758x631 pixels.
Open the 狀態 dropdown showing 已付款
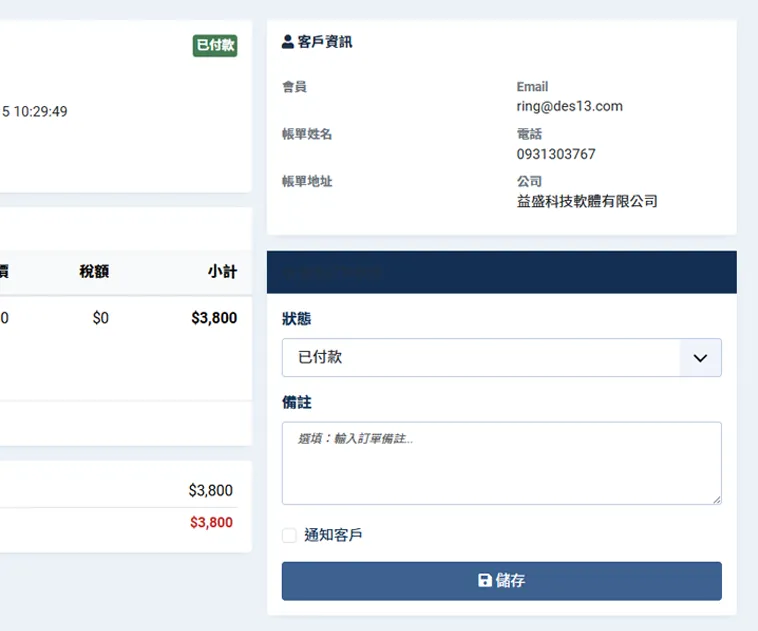tap(501, 357)
